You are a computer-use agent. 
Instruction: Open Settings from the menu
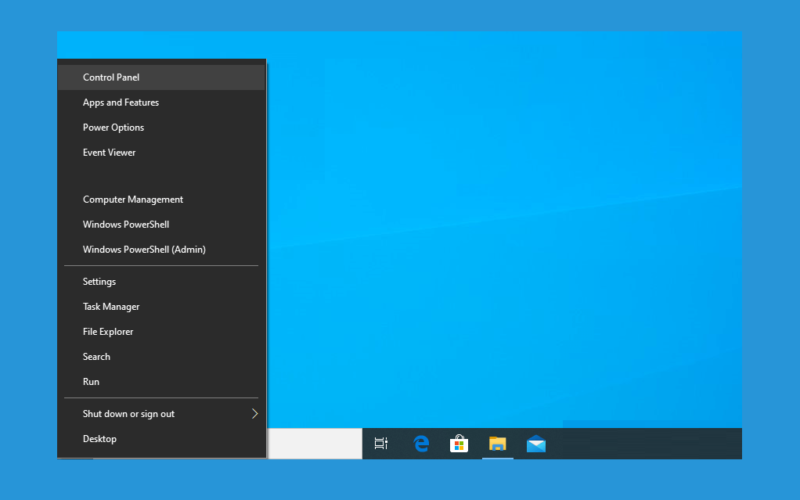click(161, 282)
